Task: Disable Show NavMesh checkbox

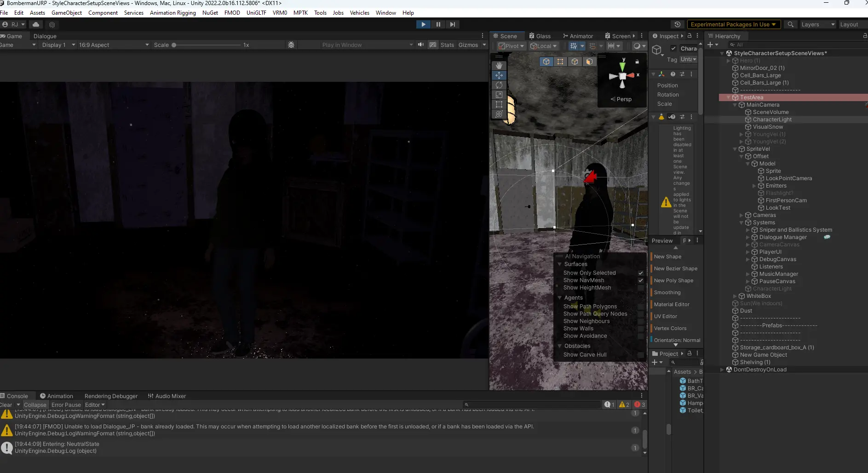Action: click(640, 280)
